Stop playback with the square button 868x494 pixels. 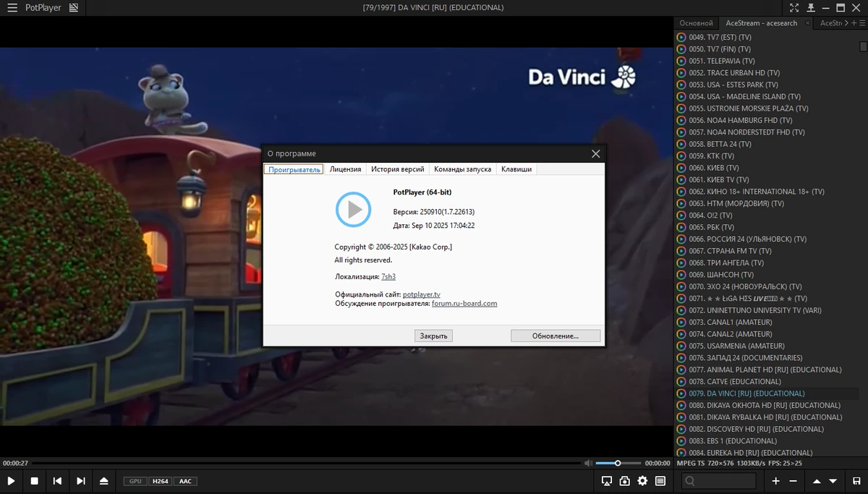34,481
